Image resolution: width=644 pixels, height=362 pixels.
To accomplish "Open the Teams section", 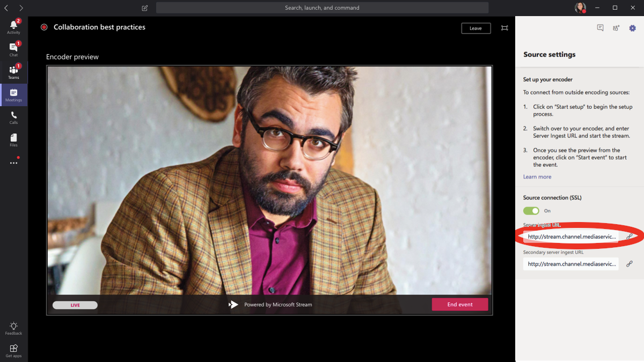I will (13, 72).
